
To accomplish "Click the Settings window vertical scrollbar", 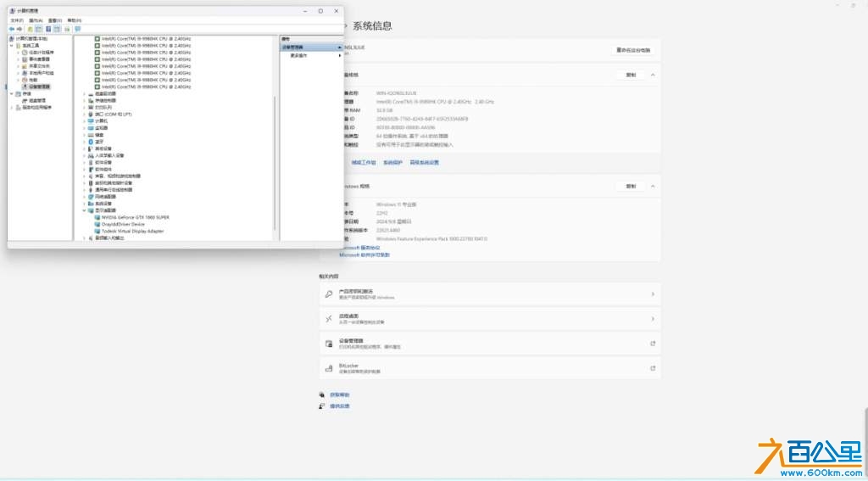I will click(x=865, y=440).
